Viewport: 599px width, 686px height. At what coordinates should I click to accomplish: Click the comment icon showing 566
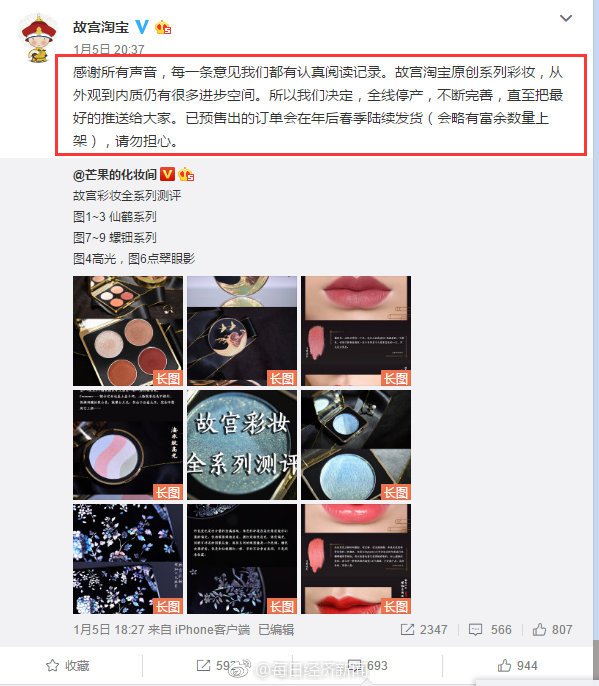point(475,629)
